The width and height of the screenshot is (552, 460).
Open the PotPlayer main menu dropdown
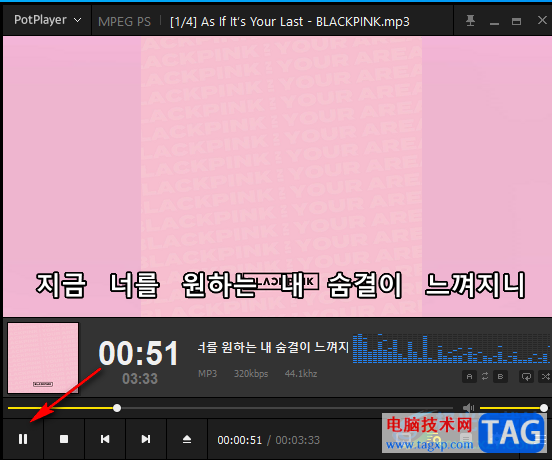coord(48,20)
